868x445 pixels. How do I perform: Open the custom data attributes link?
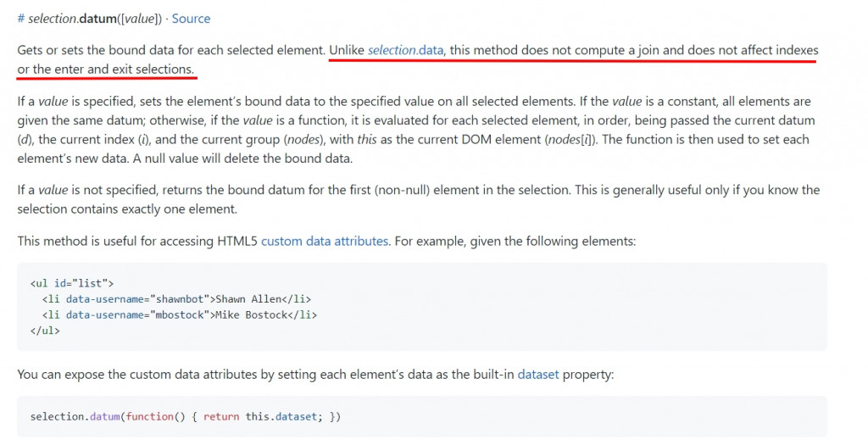pos(325,242)
